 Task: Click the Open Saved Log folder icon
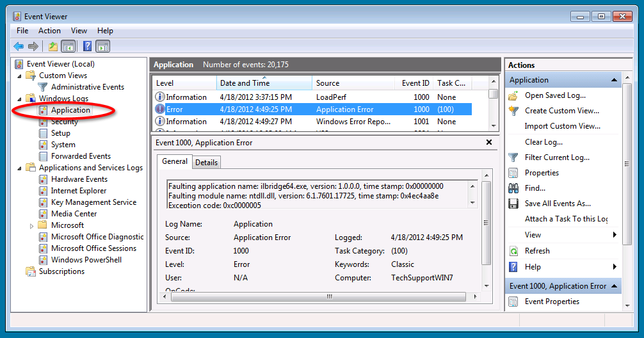point(513,95)
